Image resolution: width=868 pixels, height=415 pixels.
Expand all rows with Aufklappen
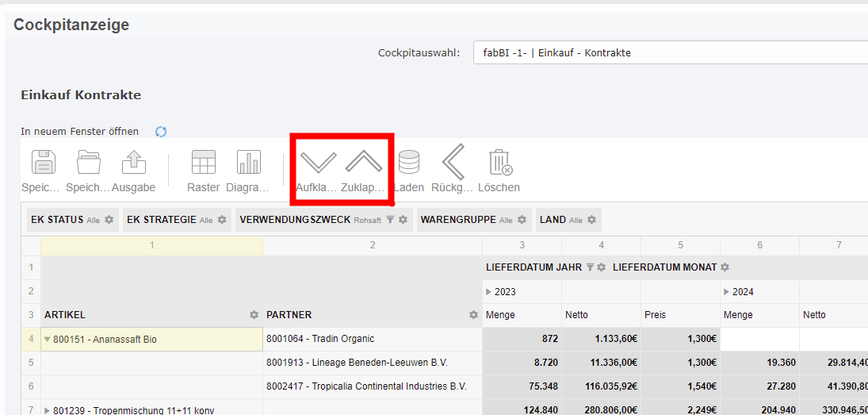coord(319,162)
